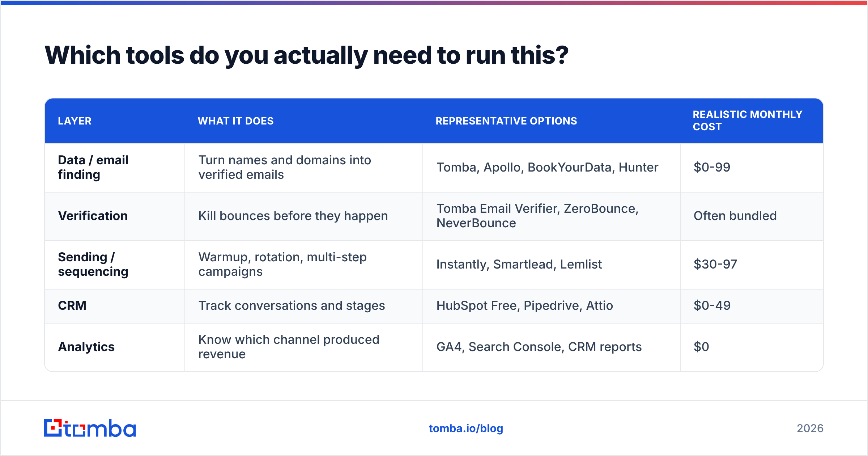This screenshot has height=456, width=868.
Task: Click 'Track conversations and stages'
Action: pyautogui.click(x=304, y=306)
